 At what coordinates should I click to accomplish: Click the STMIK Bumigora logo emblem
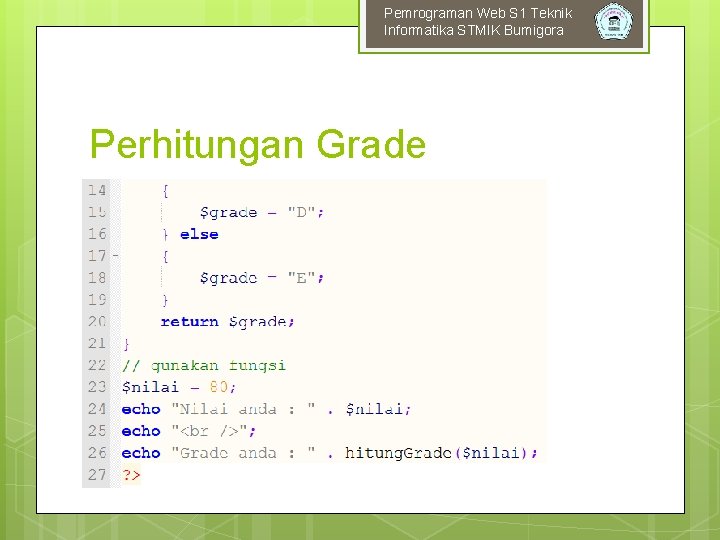tap(613, 21)
